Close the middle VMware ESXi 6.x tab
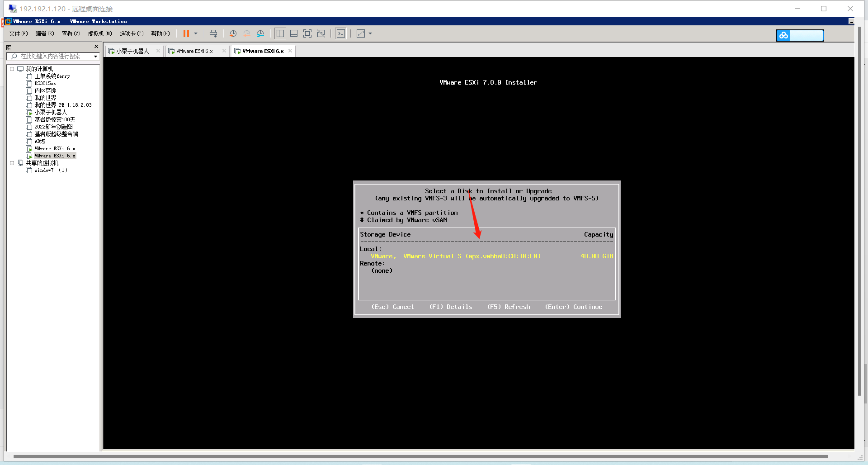 click(x=224, y=51)
